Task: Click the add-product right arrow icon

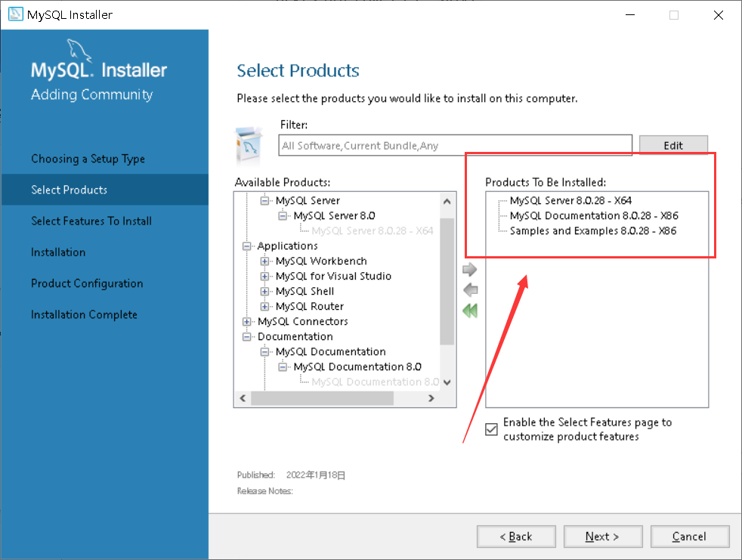Action: point(470,270)
